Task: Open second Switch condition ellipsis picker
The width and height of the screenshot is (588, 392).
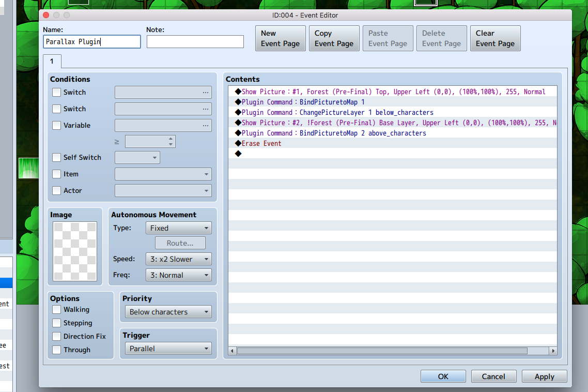Action: click(x=206, y=109)
